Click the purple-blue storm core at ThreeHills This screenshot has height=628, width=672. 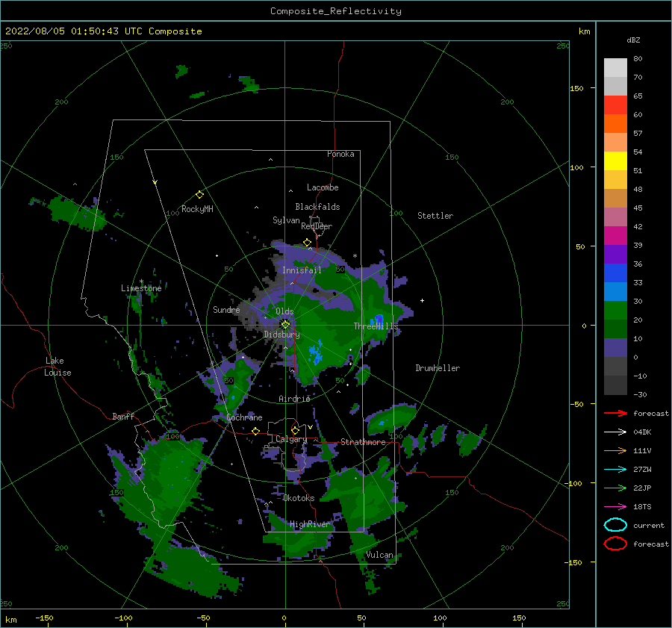pyautogui.click(x=379, y=320)
